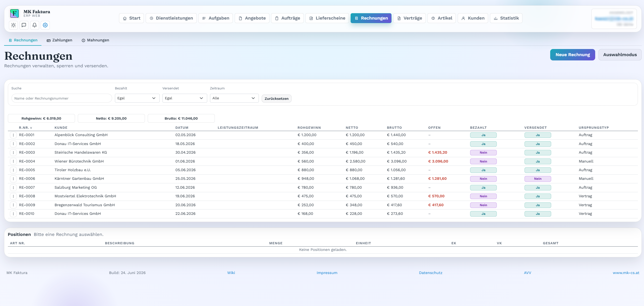The image size is (644, 306).
Task: Open row menu for RE-0009
Action: [13, 205]
